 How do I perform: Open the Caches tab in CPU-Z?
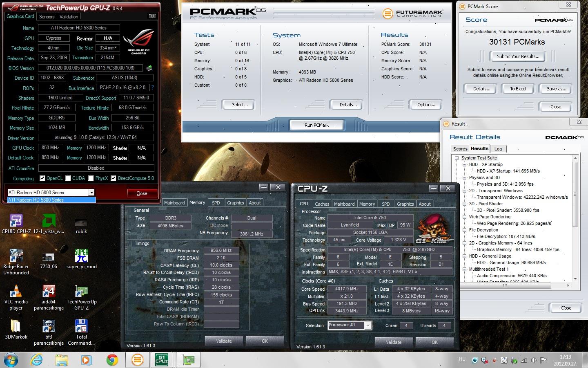click(x=322, y=204)
